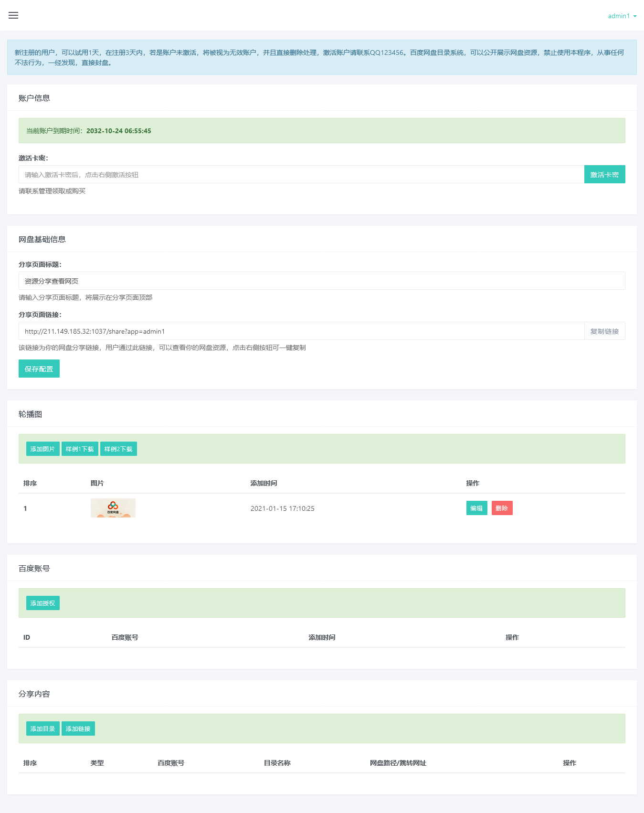Click the 百度账号 section heading
The height and width of the screenshot is (813, 644).
(x=34, y=568)
